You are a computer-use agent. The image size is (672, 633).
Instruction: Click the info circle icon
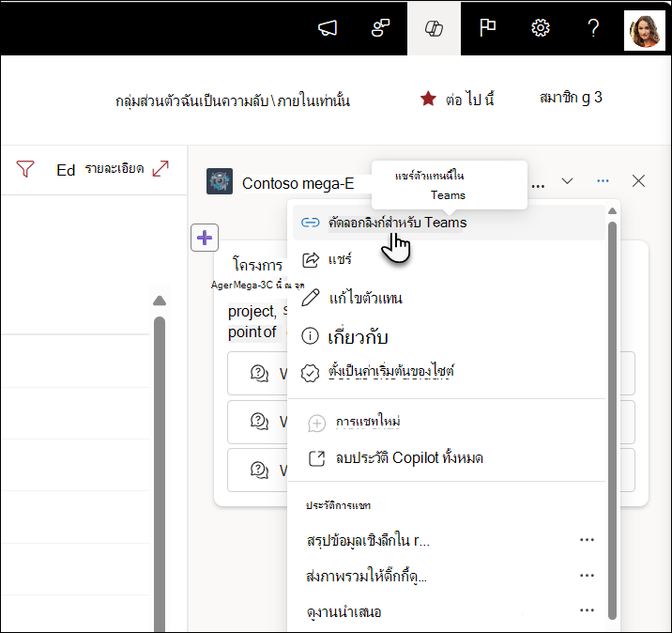(x=310, y=336)
